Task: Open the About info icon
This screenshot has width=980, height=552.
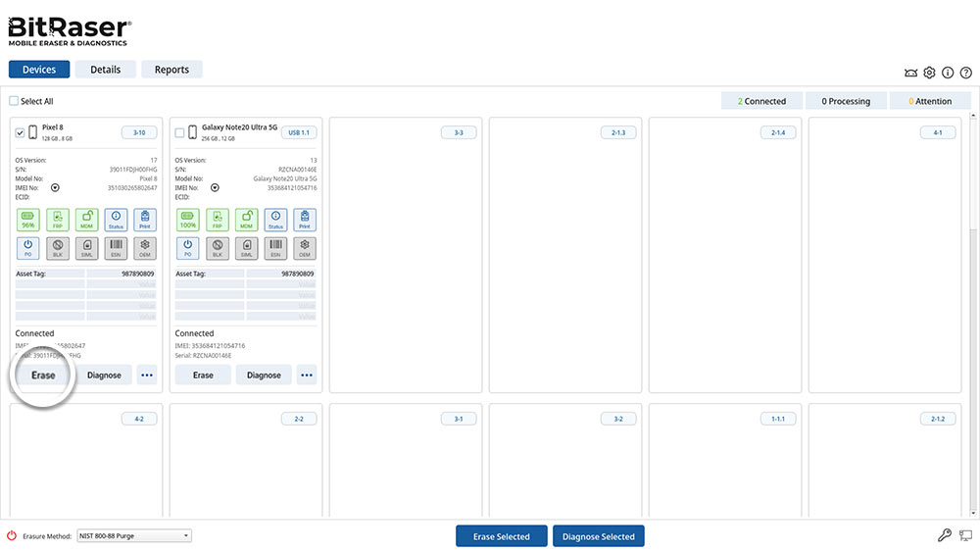Action: [x=948, y=73]
